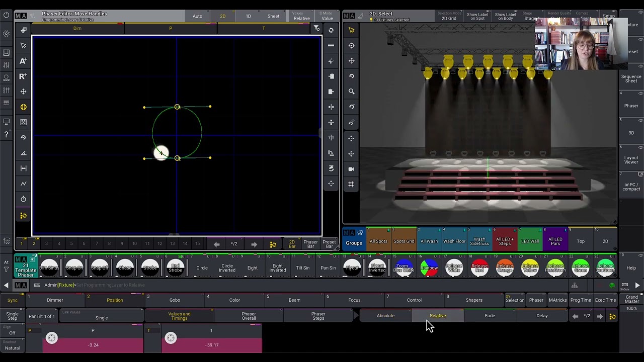Toggle Auto mode in Phaser Editor title bar
Viewport: 644px width, 362px height.
pos(197,16)
